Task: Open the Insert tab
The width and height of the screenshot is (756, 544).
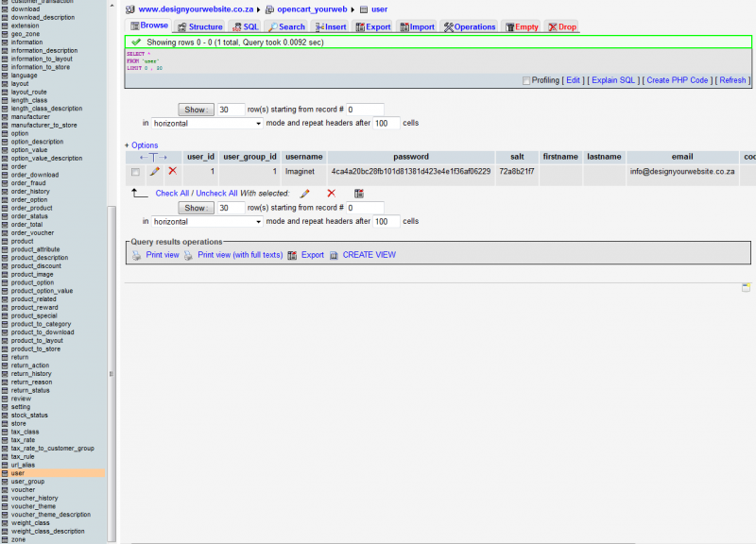Action: click(x=330, y=27)
